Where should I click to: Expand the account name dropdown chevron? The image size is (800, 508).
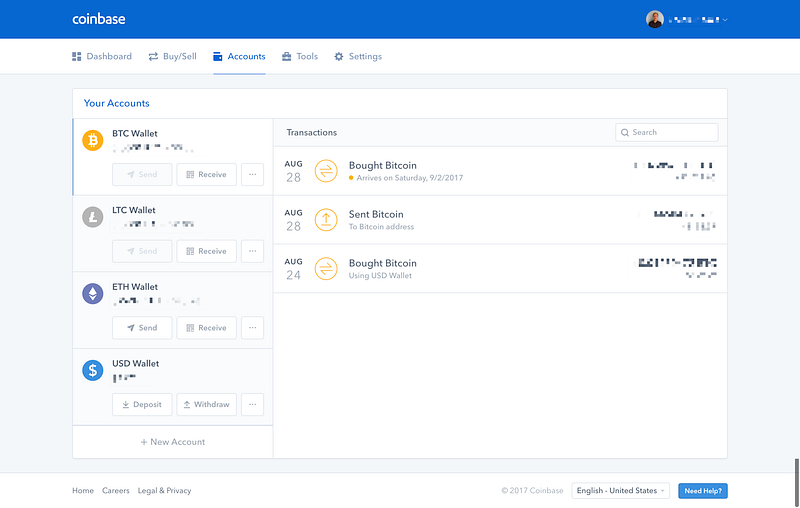coord(725,20)
